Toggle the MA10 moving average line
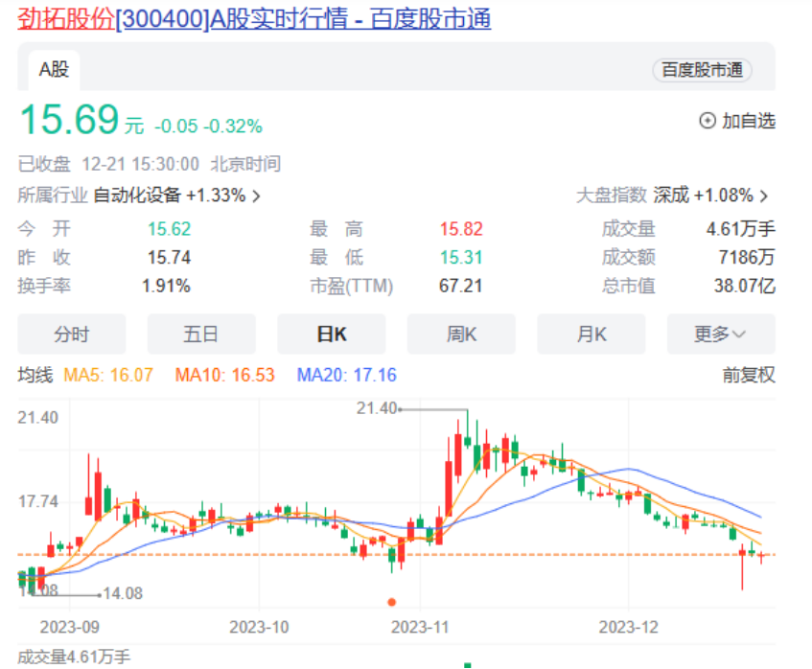Screen dimensions: 812x669 point(224,375)
